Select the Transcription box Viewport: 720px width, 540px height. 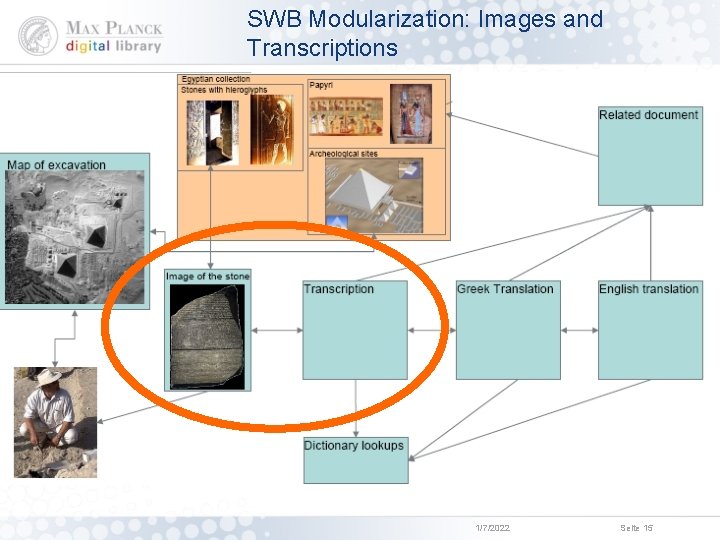pos(355,330)
